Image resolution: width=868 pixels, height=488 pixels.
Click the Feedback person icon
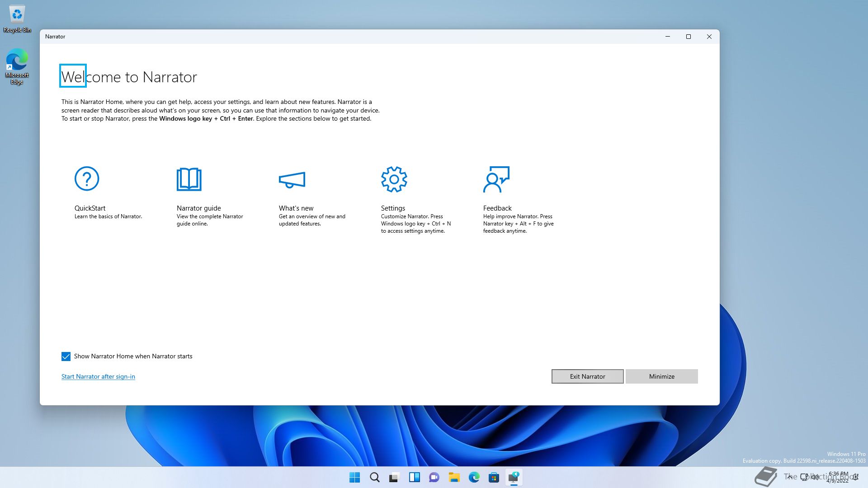click(x=496, y=179)
